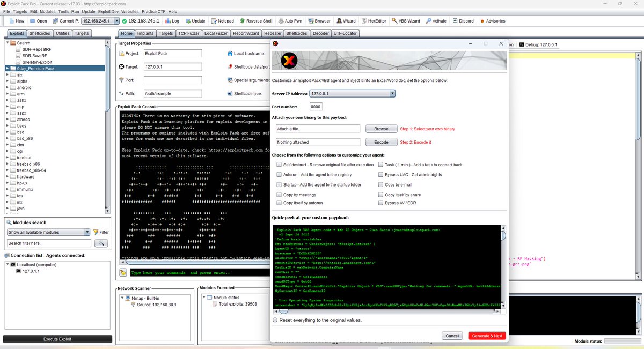The width and height of the screenshot is (644, 349).
Task: Enable Self destruct option
Action: pos(279,165)
